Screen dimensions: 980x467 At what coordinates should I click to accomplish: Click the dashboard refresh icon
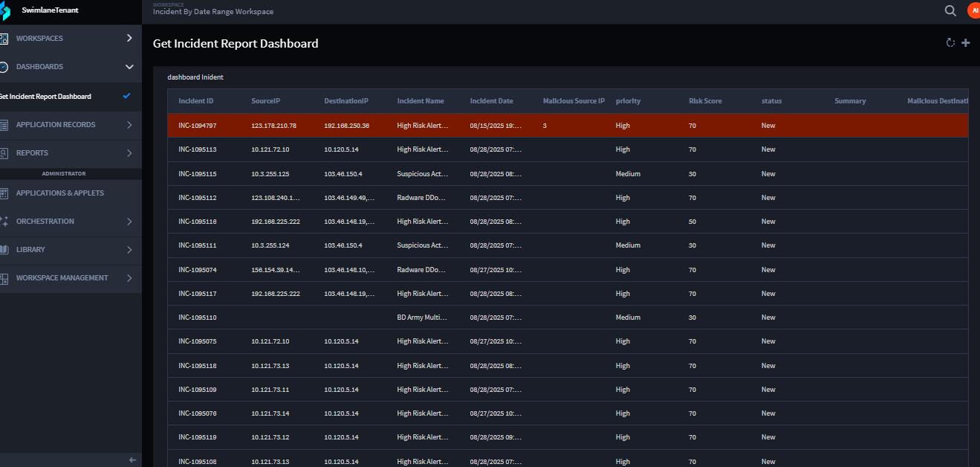point(950,43)
